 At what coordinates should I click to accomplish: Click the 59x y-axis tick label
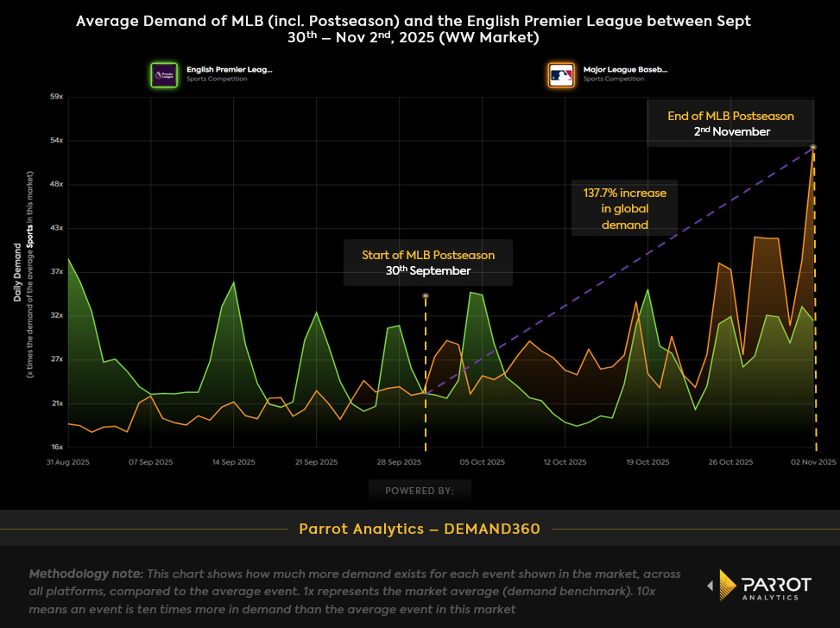click(57, 97)
